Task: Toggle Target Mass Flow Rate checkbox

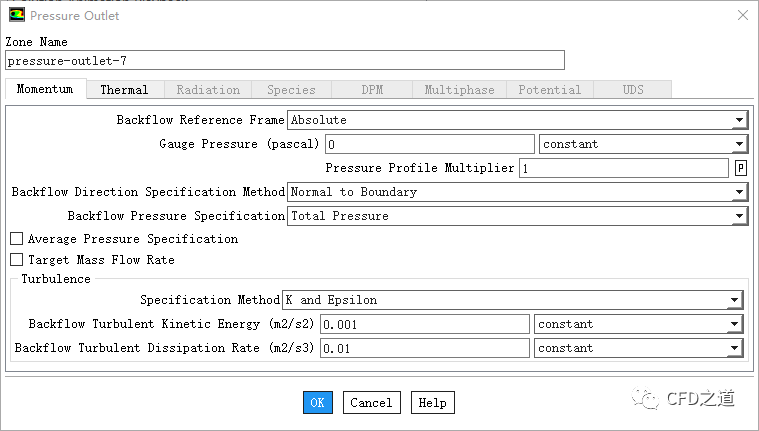Action: [x=16, y=260]
